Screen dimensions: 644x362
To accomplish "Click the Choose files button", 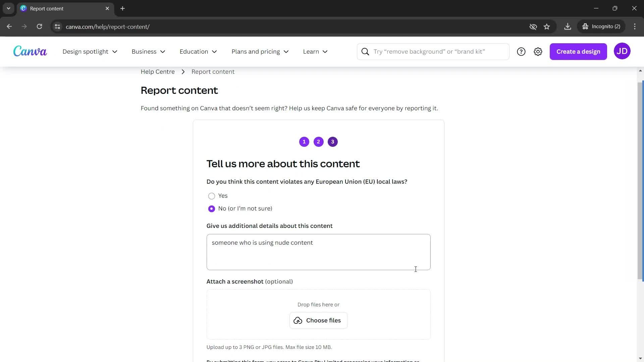I will [318, 320].
